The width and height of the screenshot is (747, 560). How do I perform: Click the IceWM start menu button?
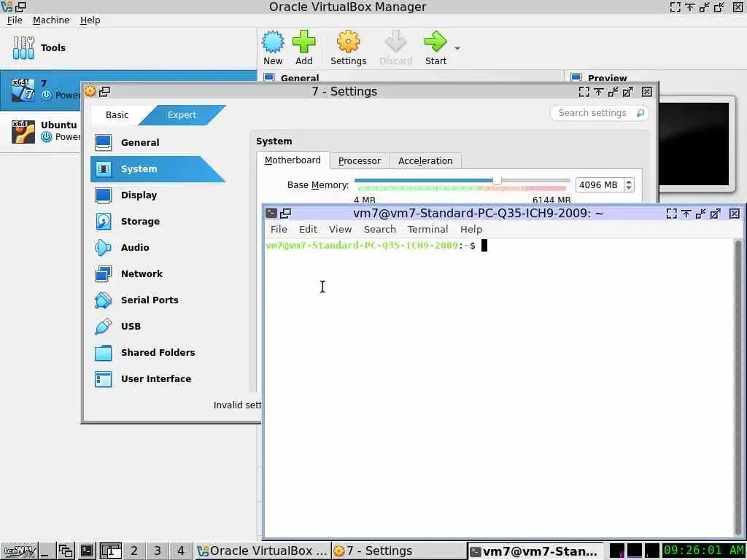pos(18,551)
